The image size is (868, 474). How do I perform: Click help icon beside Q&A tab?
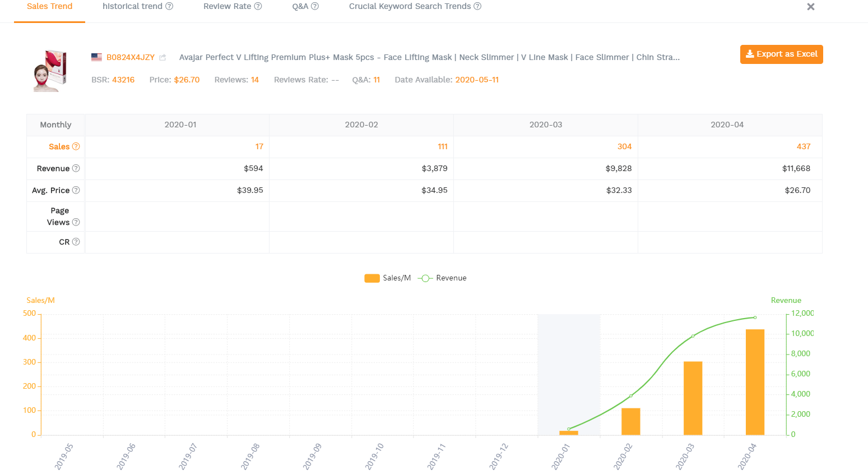(315, 6)
